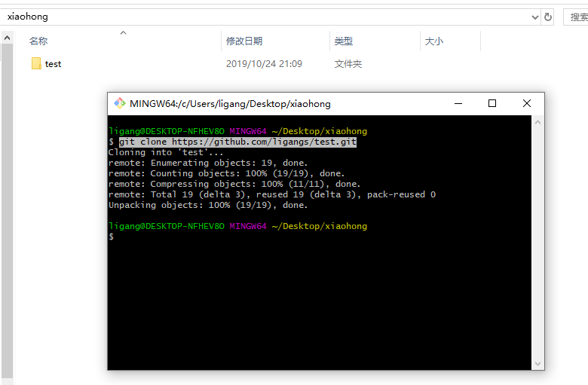Viewport: 588px width, 385px height.
Task: Focus the search box in Explorer
Action: [x=576, y=17]
